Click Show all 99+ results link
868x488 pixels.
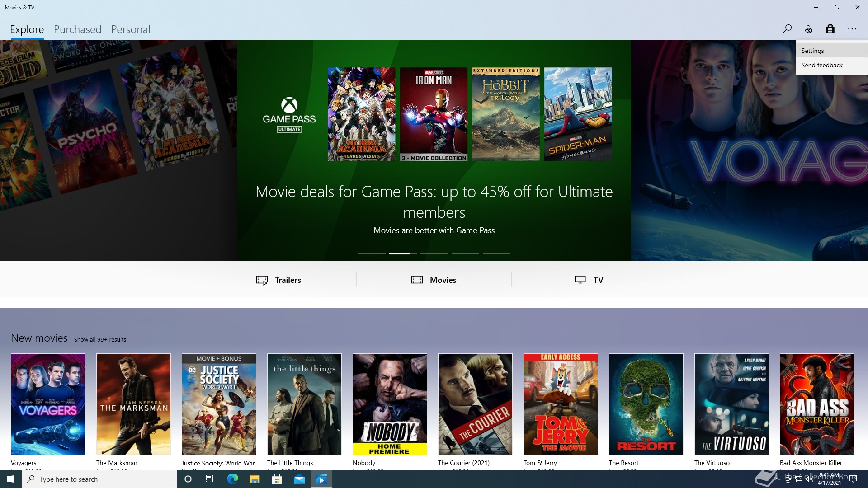click(100, 339)
